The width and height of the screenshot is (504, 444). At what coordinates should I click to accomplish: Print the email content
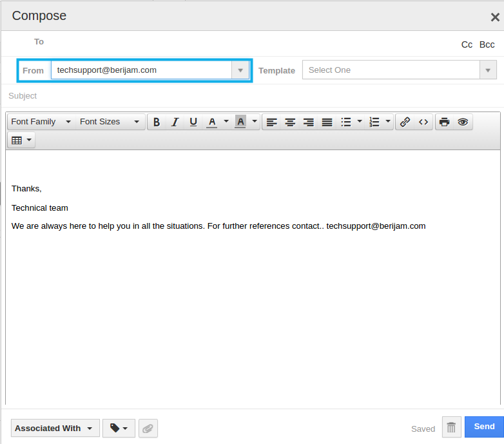tap(445, 122)
